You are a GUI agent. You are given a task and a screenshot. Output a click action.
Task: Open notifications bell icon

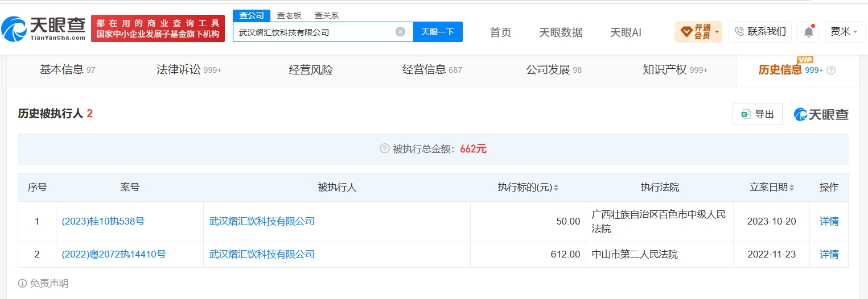click(808, 32)
